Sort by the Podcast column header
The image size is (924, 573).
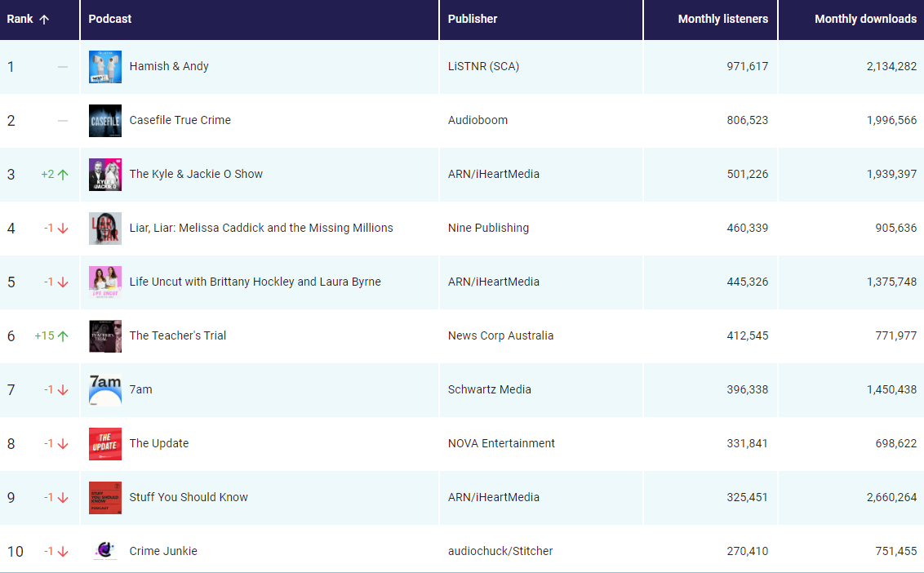(110, 19)
